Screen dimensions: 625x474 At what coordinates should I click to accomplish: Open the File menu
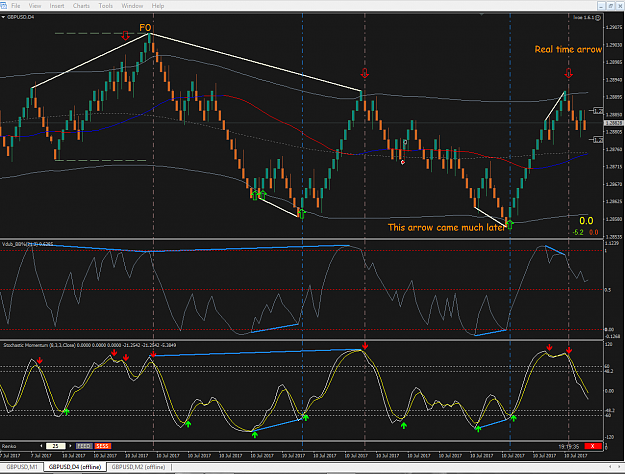point(16,6)
